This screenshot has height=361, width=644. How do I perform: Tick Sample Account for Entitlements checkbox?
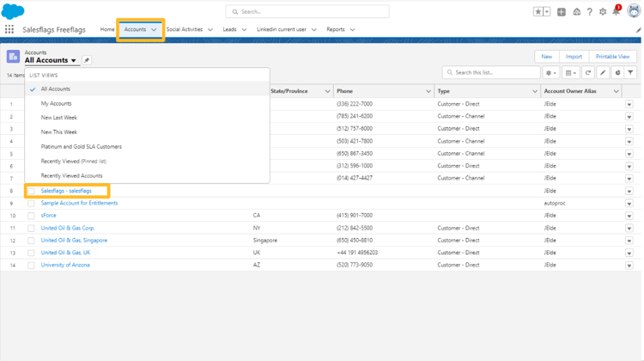pos(31,204)
